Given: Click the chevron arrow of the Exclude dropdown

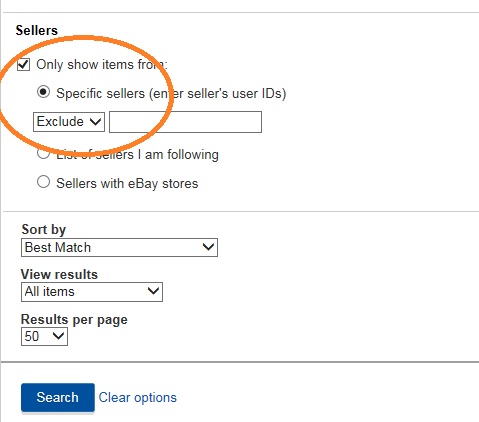Looking at the screenshot, I should 95,122.
